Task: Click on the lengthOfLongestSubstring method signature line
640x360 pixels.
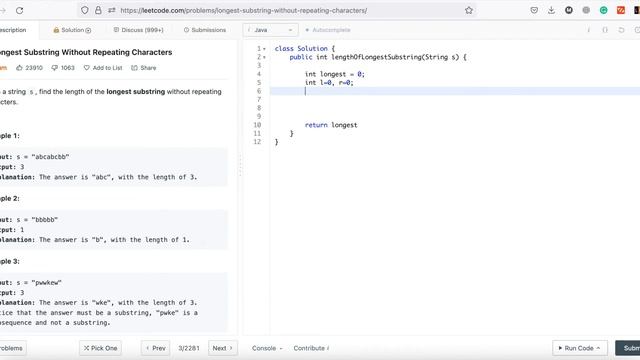Action: coord(378,57)
